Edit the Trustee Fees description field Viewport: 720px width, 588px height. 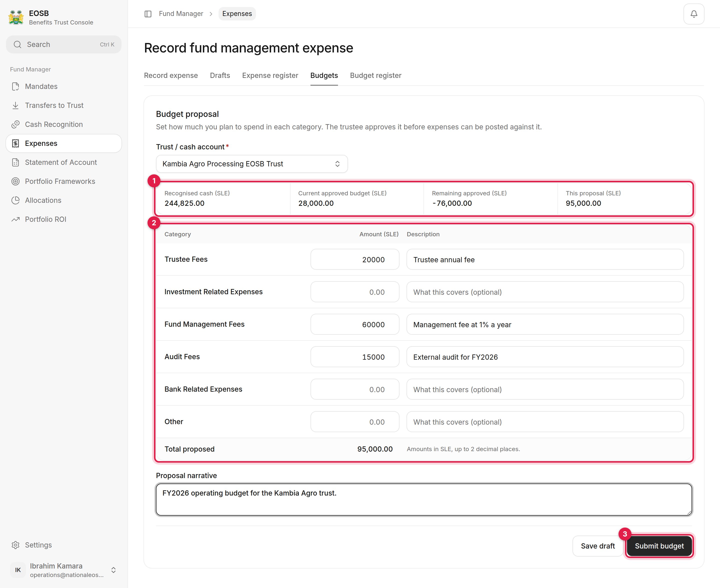[545, 260]
